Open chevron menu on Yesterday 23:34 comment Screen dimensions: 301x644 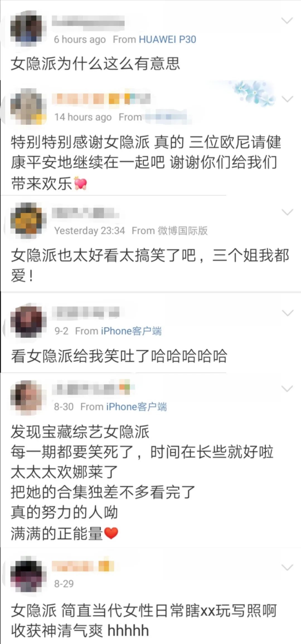[287, 212]
